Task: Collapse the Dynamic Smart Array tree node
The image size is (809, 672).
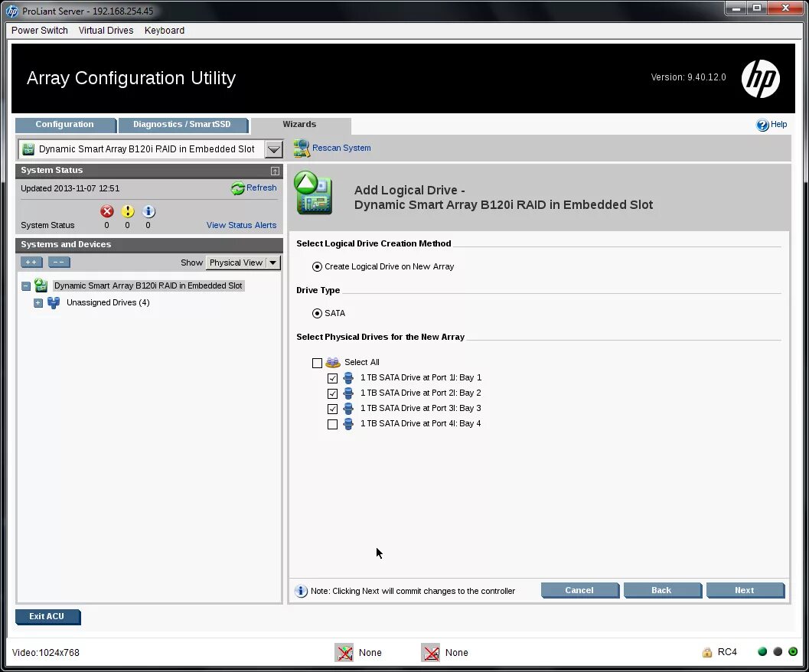Action: coord(26,286)
